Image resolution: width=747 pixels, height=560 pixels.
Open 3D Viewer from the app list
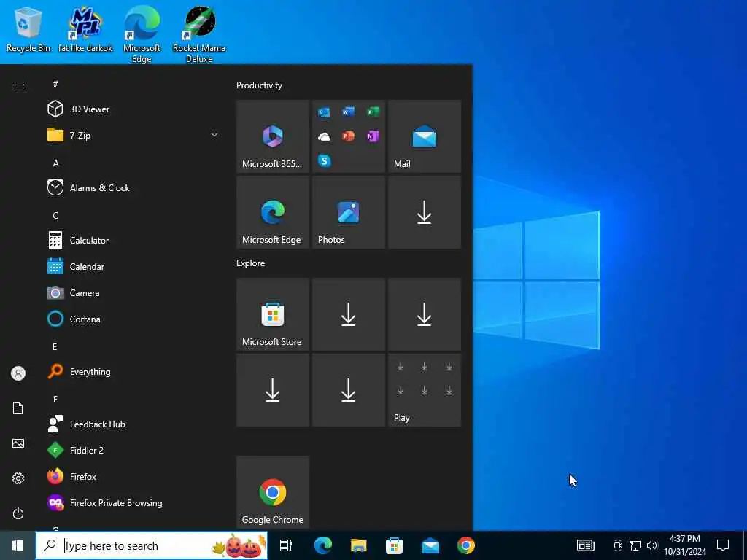coord(133,109)
